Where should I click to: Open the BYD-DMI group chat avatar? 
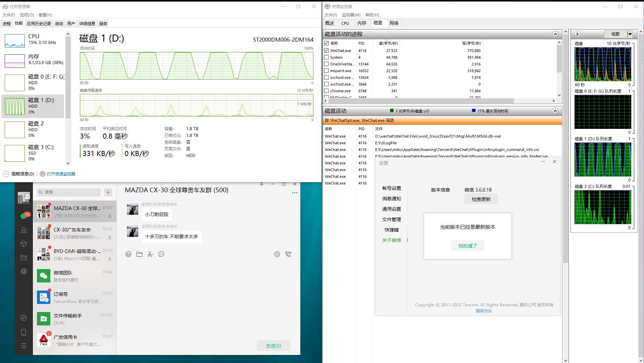44,254
